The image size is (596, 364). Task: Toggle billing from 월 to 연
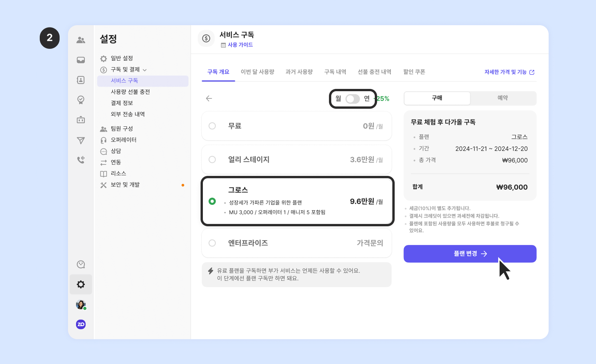tap(352, 99)
